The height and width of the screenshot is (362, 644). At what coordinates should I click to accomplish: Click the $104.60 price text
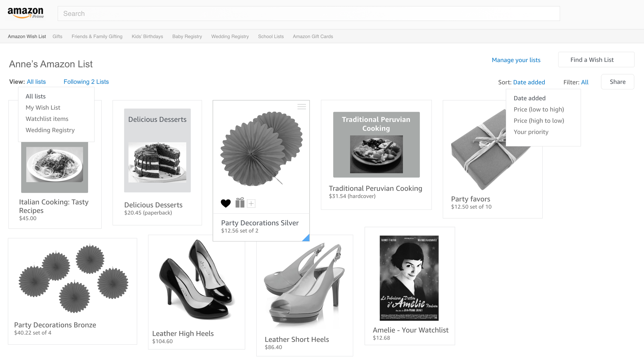162,341
